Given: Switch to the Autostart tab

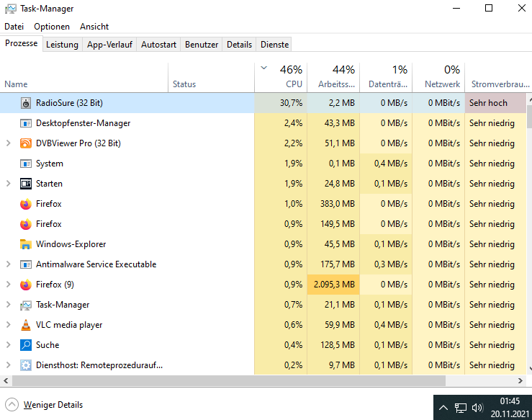Looking at the screenshot, I should coord(158,45).
